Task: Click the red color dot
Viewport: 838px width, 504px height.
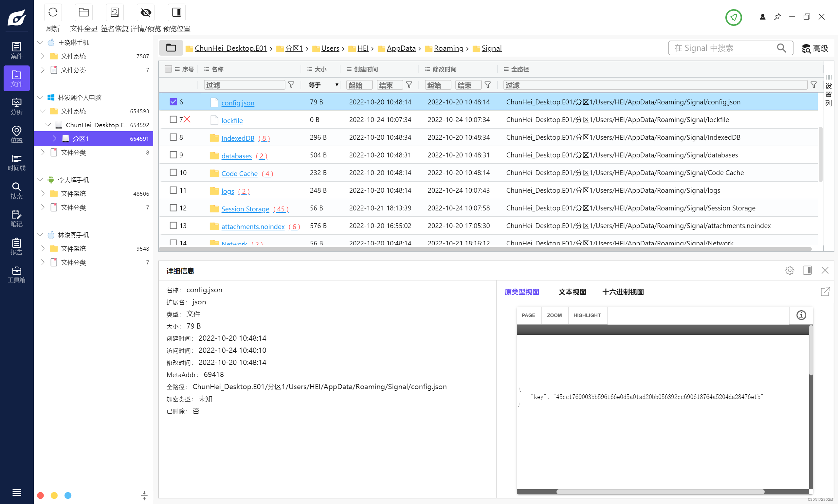Action: [x=40, y=495]
